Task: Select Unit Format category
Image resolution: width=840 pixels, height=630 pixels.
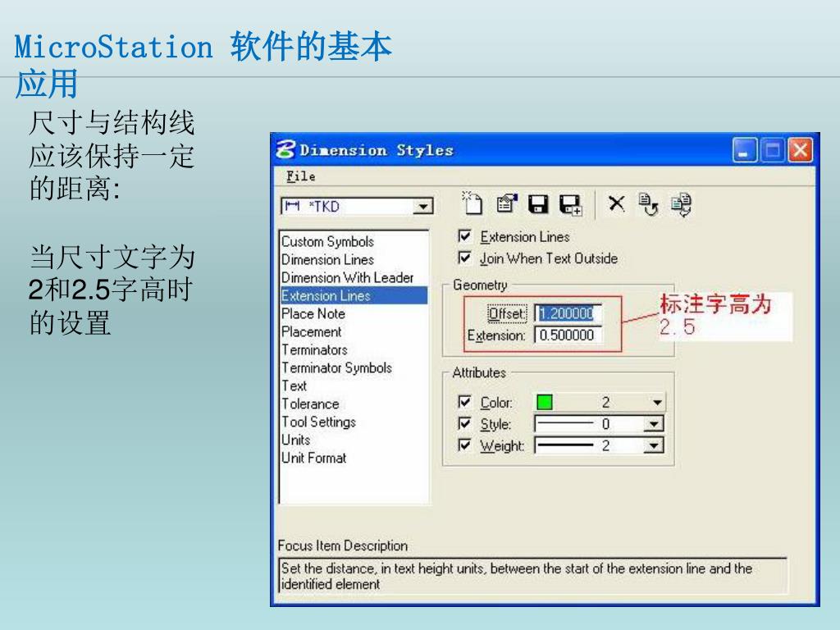Action: click(354, 458)
